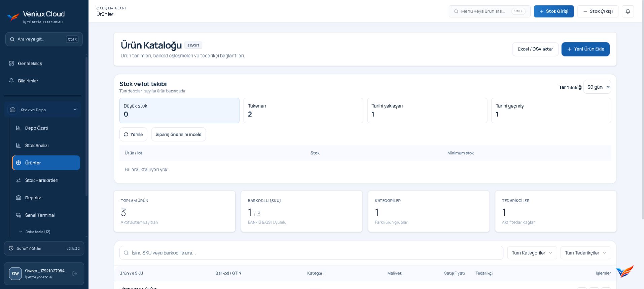The image size is (644, 289).
Task: Select the Düşük stok summary card
Action: click(179, 111)
